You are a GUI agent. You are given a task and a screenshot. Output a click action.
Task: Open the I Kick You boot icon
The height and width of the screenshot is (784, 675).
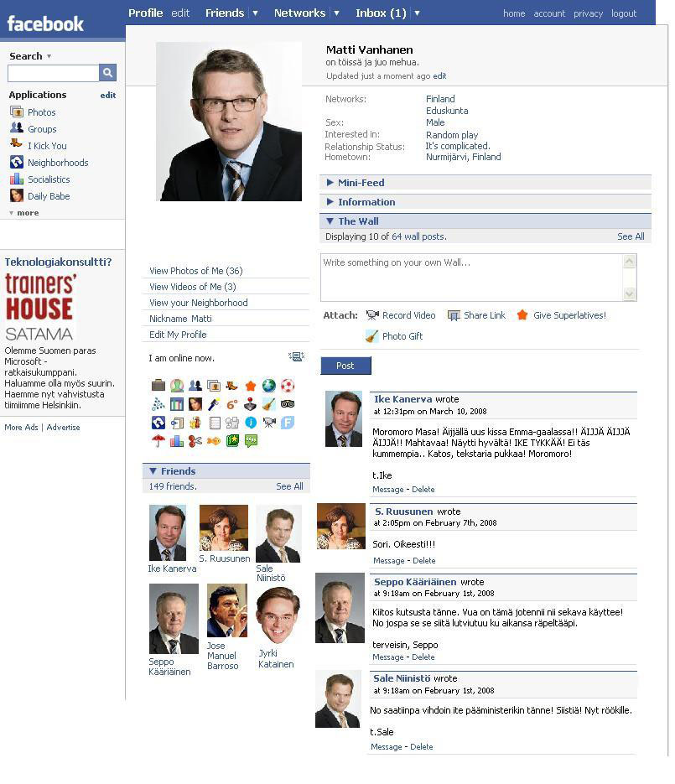(17, 143)
